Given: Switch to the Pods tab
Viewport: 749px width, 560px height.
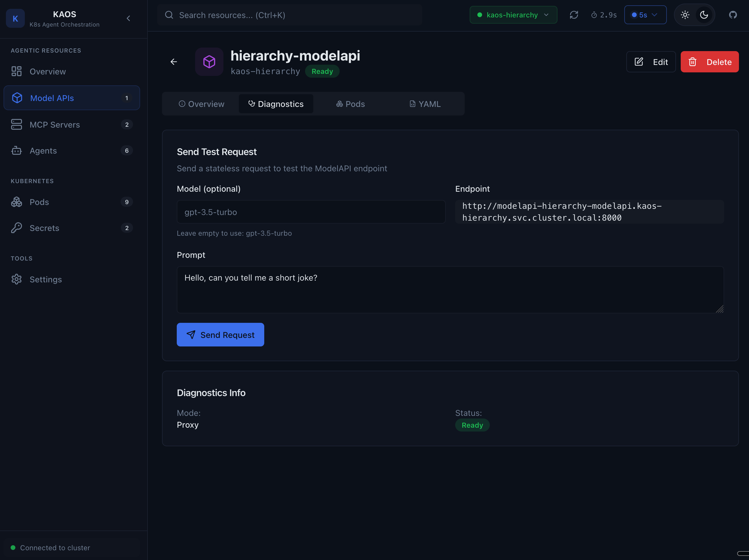Looking at the screenshot, I should [351, 104].
